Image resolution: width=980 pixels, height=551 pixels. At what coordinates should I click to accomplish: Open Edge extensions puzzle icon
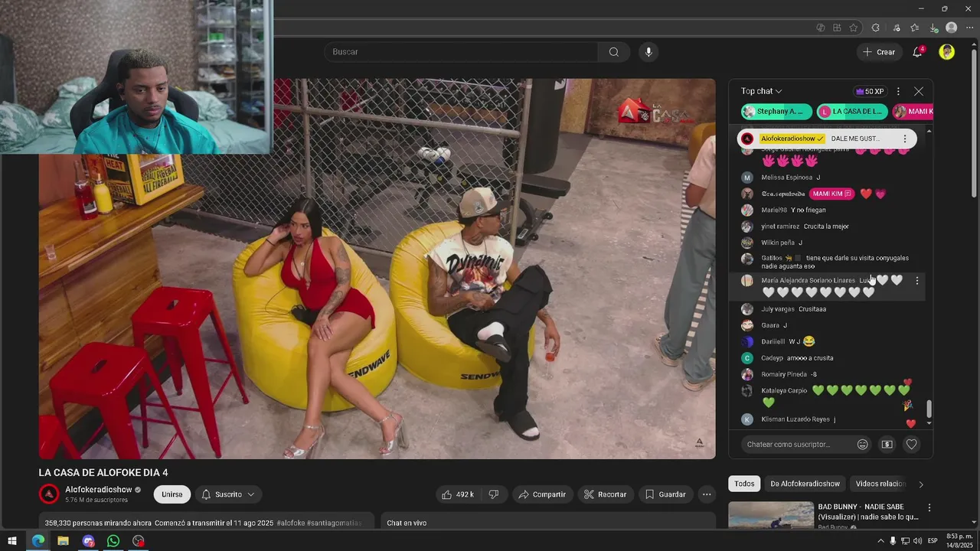[x=875, y=28]
